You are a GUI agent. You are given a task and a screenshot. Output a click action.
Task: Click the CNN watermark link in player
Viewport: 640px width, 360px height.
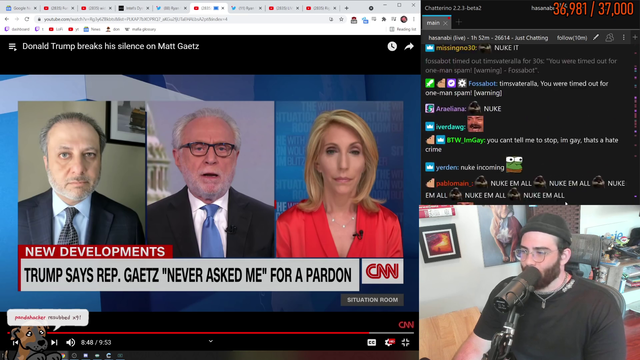coord(406,324)
